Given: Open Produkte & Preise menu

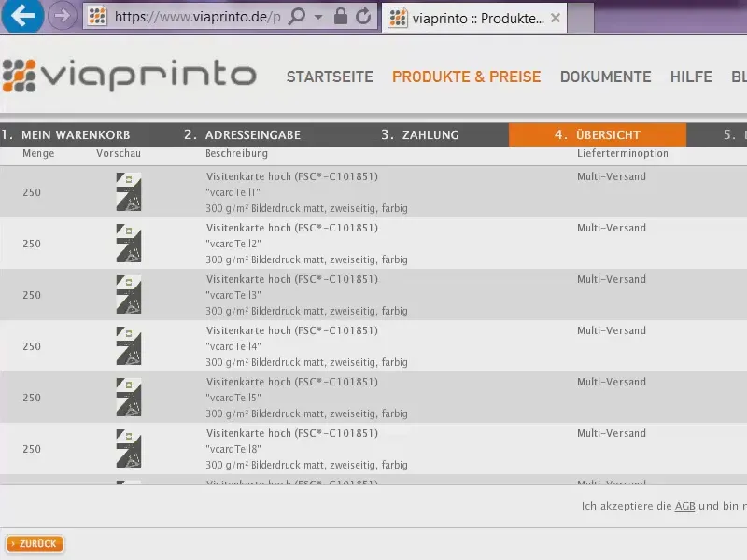Looking at the screenshot, I should [466, 77].
